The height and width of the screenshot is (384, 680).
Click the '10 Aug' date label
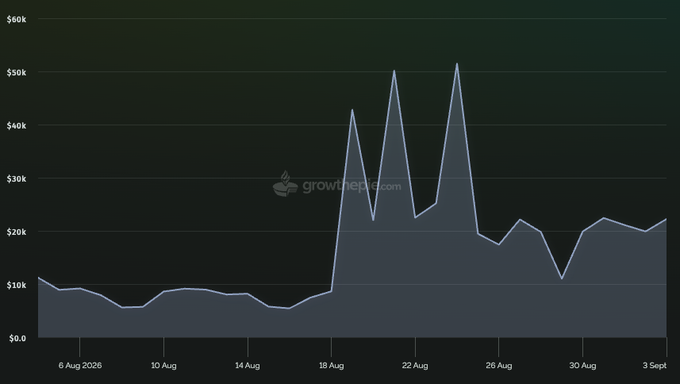(x=163, y=365)
